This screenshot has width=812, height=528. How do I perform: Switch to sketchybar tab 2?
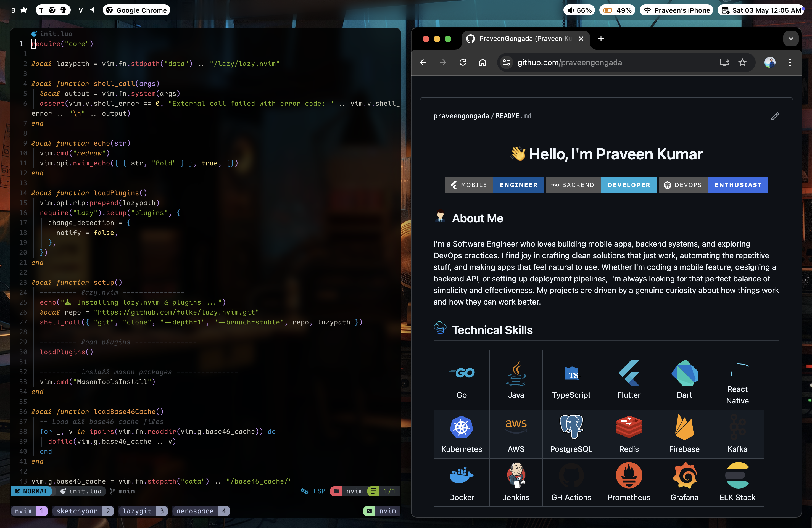83,511
